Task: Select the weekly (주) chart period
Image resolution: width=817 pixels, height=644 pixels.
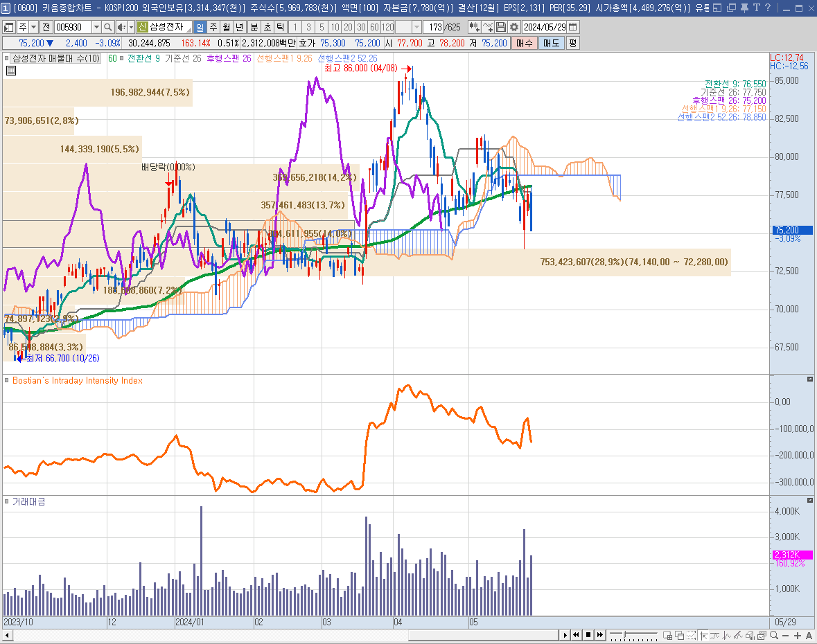Action: pos(213,27)
